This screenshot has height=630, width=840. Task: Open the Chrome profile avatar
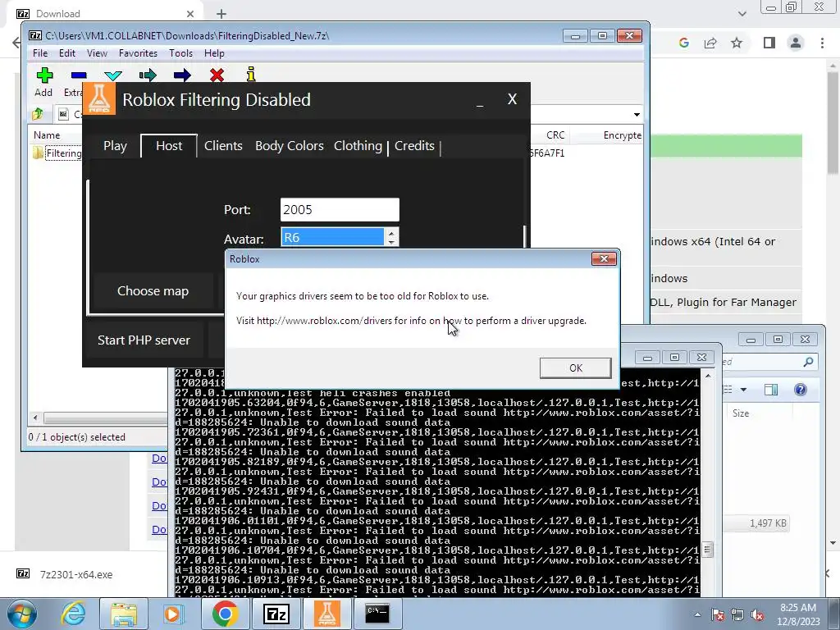coord(796,43)
